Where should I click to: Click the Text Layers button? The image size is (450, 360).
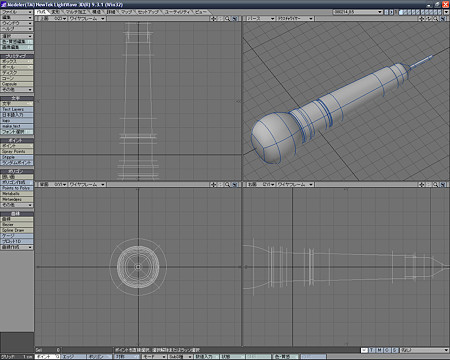[x=17, y=109]
